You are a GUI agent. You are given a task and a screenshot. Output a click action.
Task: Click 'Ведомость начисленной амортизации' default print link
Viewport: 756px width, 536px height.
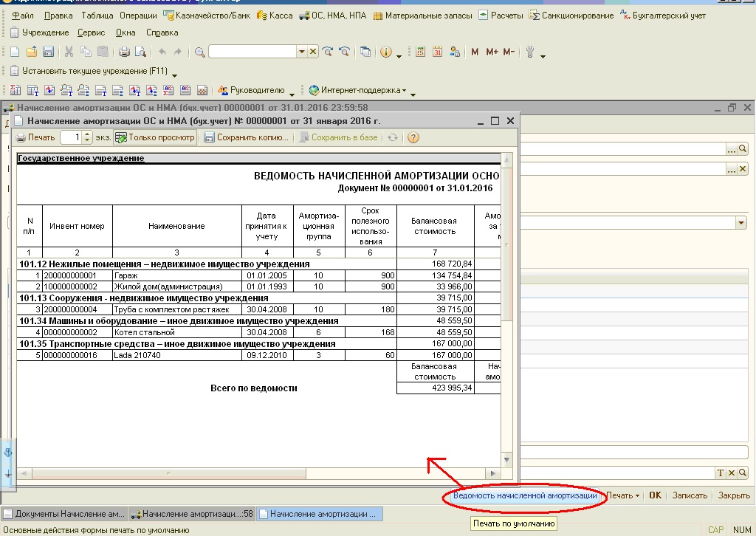click(x=525, y=495)
